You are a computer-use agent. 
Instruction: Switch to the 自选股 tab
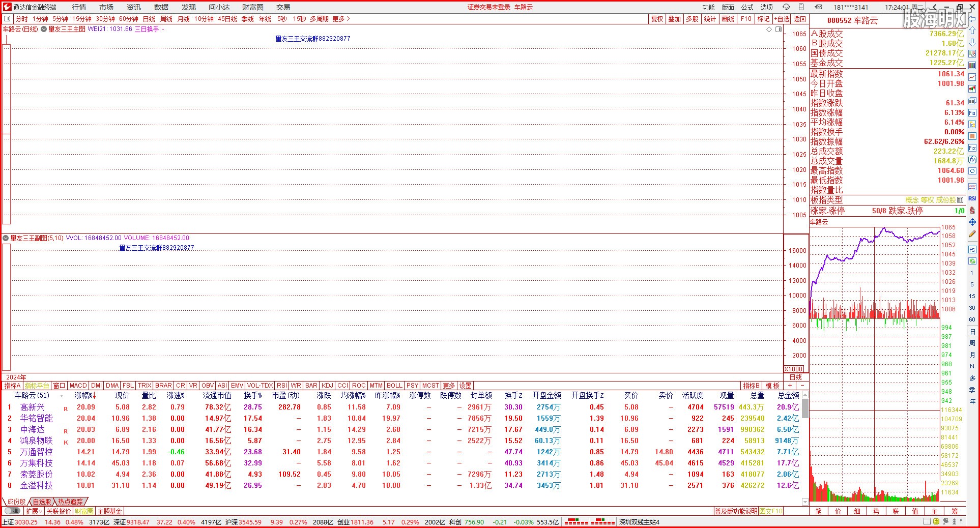click(x=42, y=502)
